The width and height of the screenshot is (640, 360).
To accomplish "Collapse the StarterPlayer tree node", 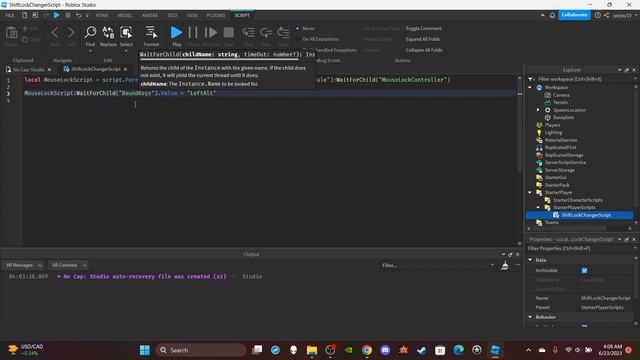I will tap(530, 192).
